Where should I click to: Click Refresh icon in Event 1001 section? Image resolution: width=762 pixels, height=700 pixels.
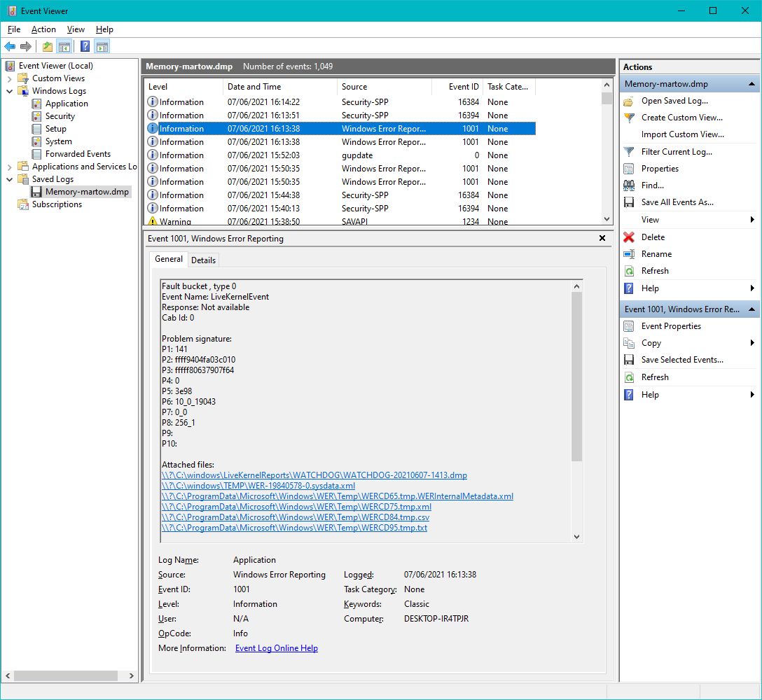click(629, 377)
